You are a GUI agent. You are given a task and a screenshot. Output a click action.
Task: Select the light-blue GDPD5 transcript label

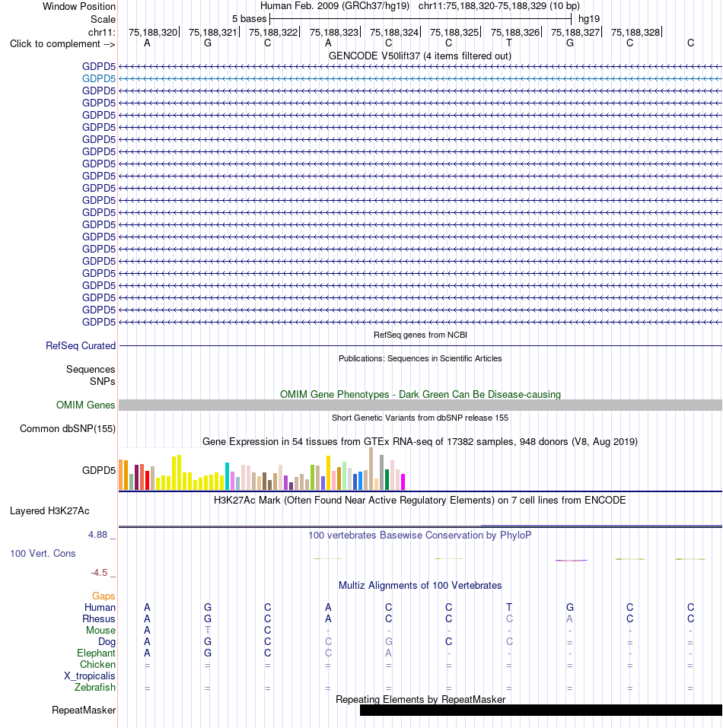pos(99,79)
